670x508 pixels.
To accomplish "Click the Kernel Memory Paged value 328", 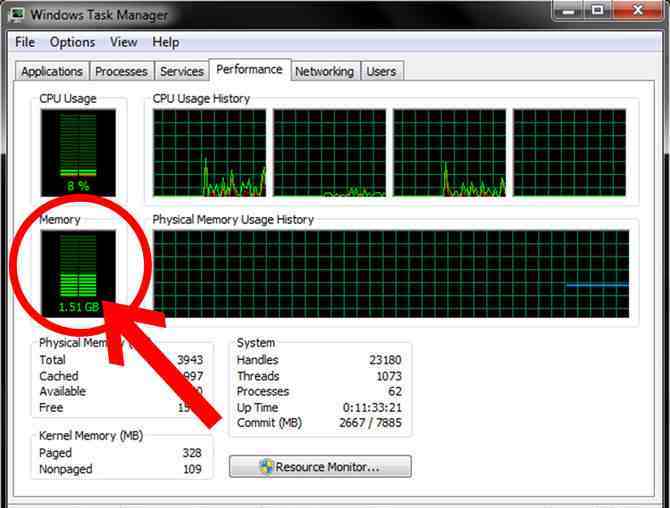I will pyautogui.click(x=192, y=453).
